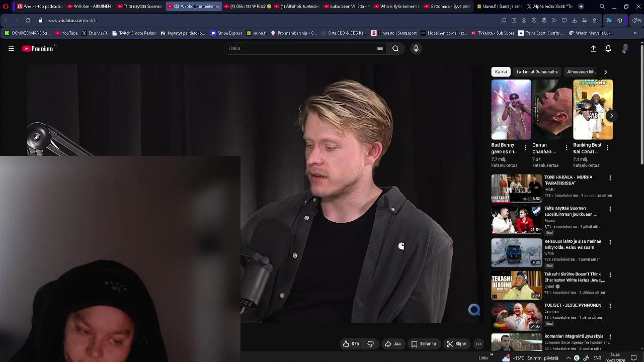Open the on-screen keyboard icon in search

click(x=380, y=49)
